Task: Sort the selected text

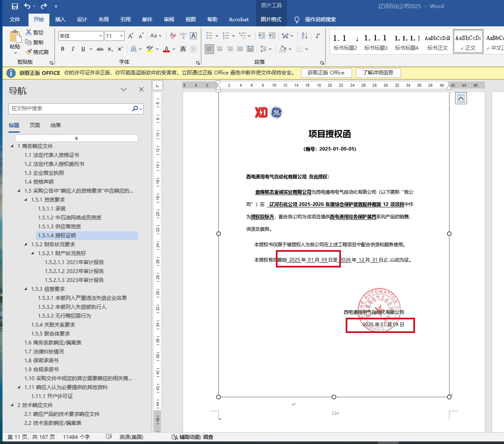Action: (x=304, y=36)
